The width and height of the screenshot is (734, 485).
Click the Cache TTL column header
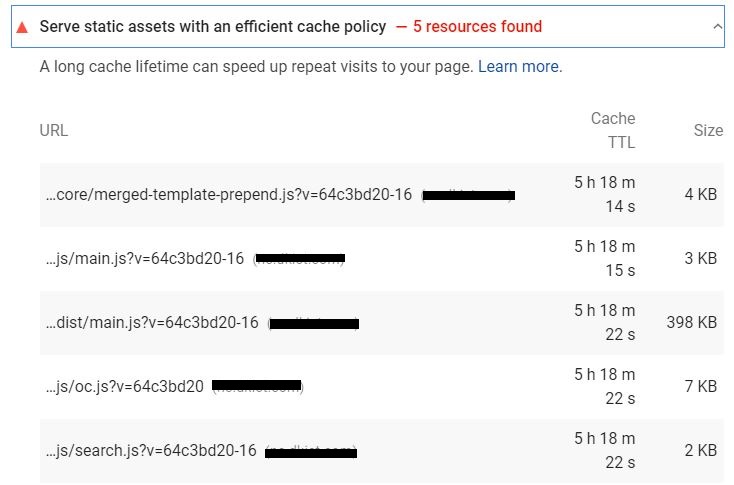click(613, 130)
